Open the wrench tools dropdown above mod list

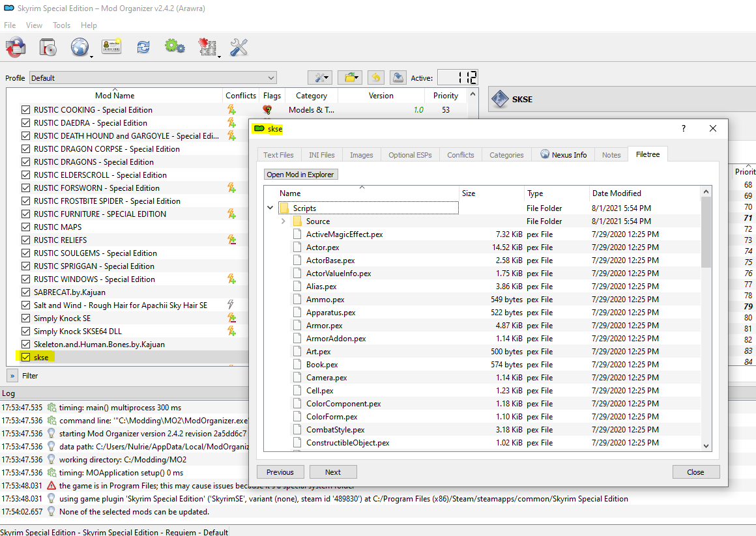point(321,78)
